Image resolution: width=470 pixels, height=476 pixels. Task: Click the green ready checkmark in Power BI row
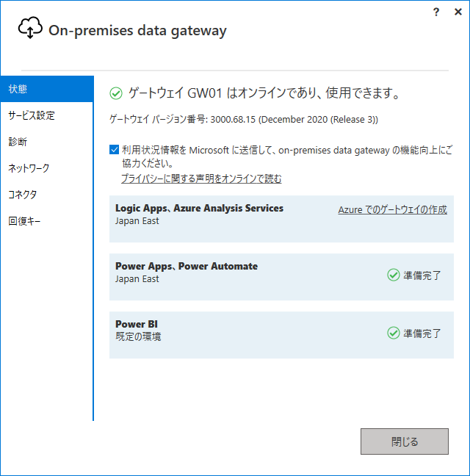(x=393, y=333)
